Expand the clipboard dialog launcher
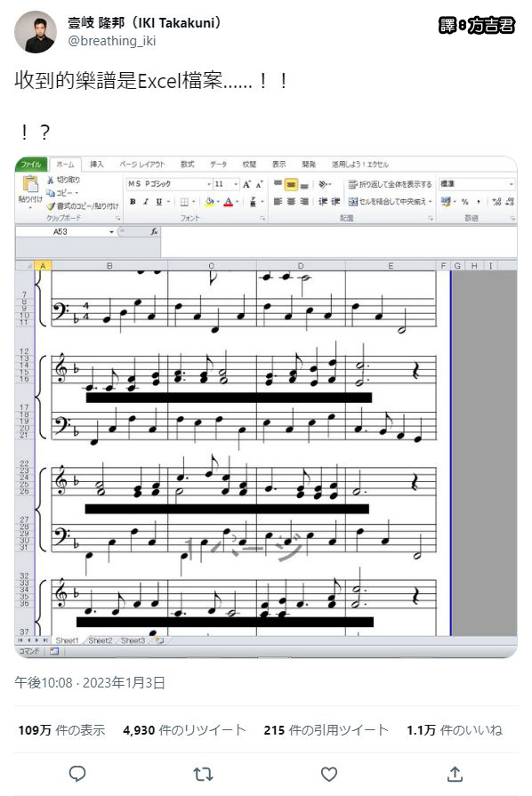This screenshot has width=532, height=796. click(x=117, y=218)
